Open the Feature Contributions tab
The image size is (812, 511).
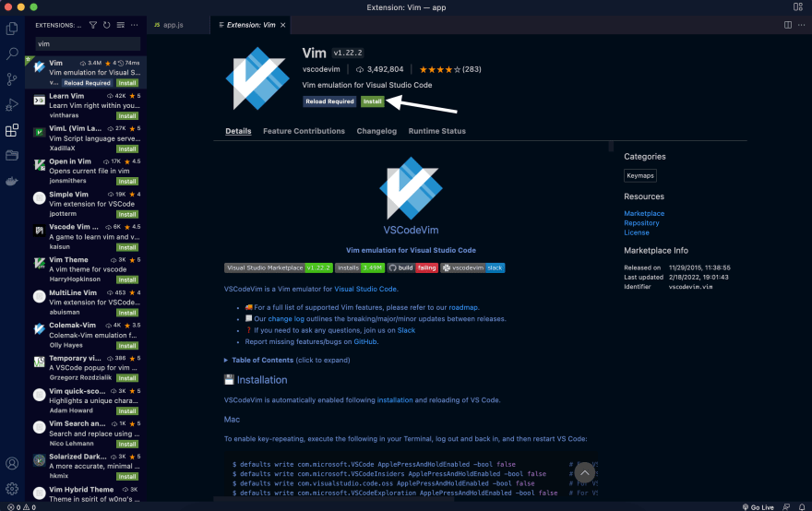pyautogui.click(x=304, y=131)
